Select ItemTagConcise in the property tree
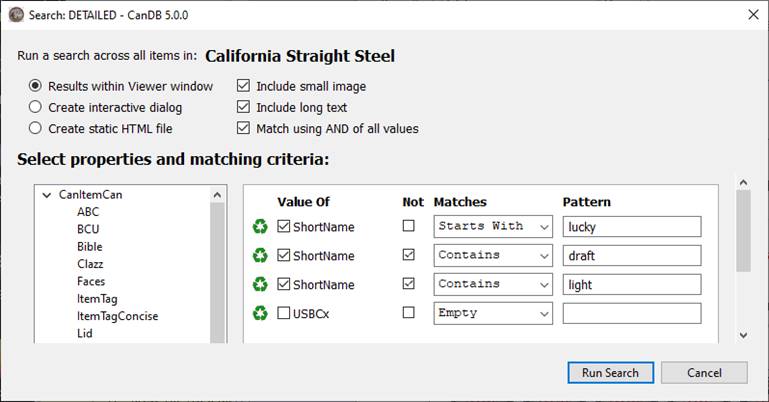 pyautogui.click(x=117, y=316)
